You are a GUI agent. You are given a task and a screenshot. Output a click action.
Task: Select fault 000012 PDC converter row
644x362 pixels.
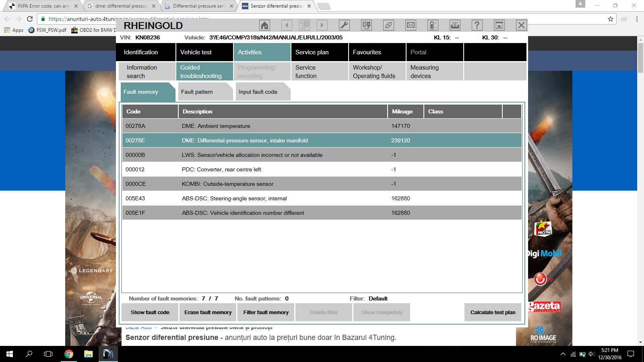point(322,169)
